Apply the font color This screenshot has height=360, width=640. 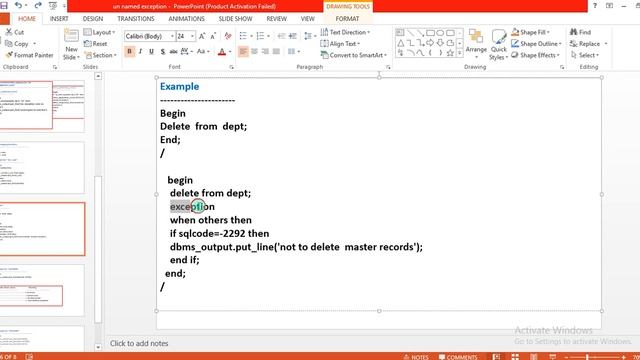tap(222, 52)
